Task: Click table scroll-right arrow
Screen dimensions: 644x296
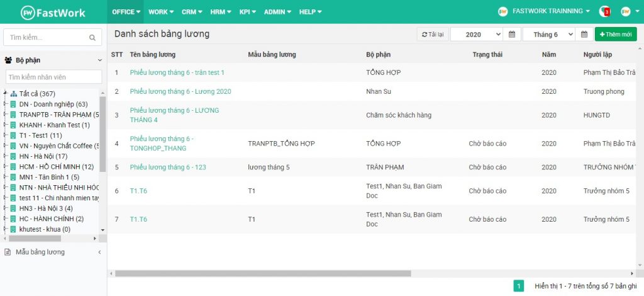Action: pos(632,273)
